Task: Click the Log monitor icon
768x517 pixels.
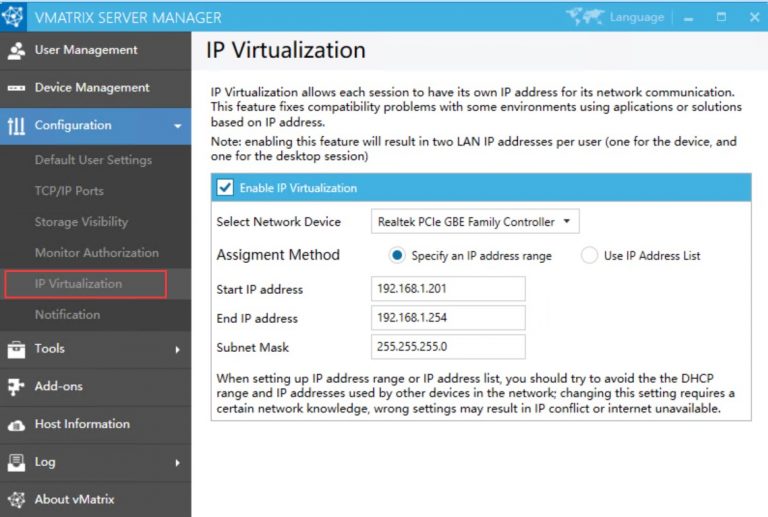Action: coord(16,462)
